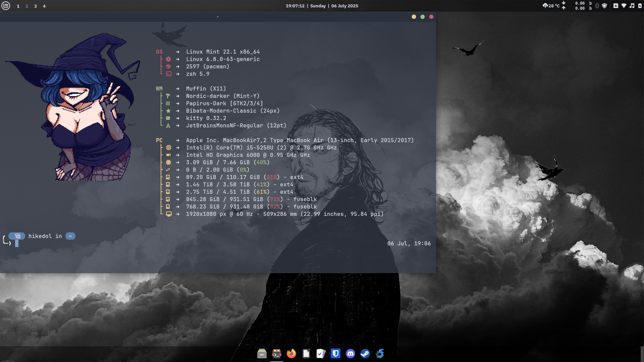Click the '06 Jul, 19:06' prompt timestamp
The height and width of the screenshot is (362, 644).
click(x=409, y=243)
